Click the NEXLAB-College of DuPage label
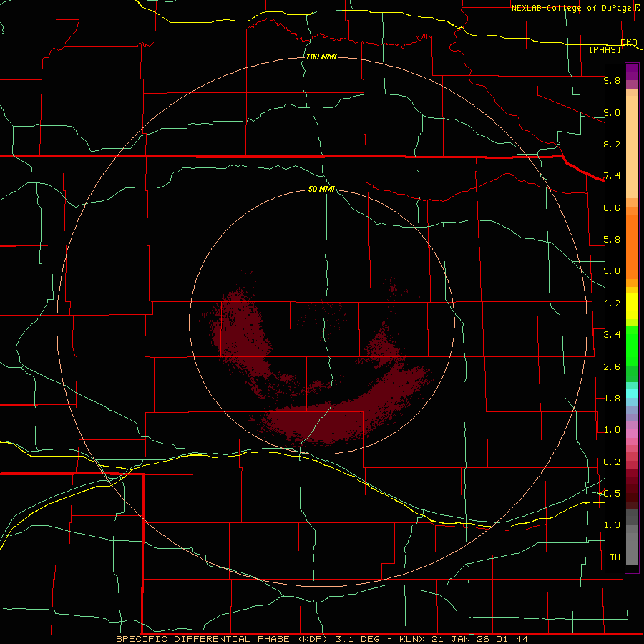 pos(571,8)
